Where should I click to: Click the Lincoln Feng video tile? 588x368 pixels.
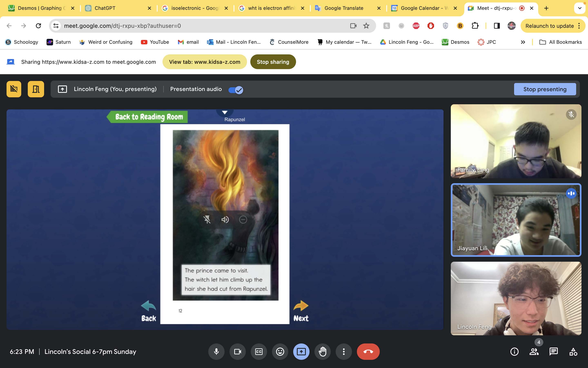(516, 298)
